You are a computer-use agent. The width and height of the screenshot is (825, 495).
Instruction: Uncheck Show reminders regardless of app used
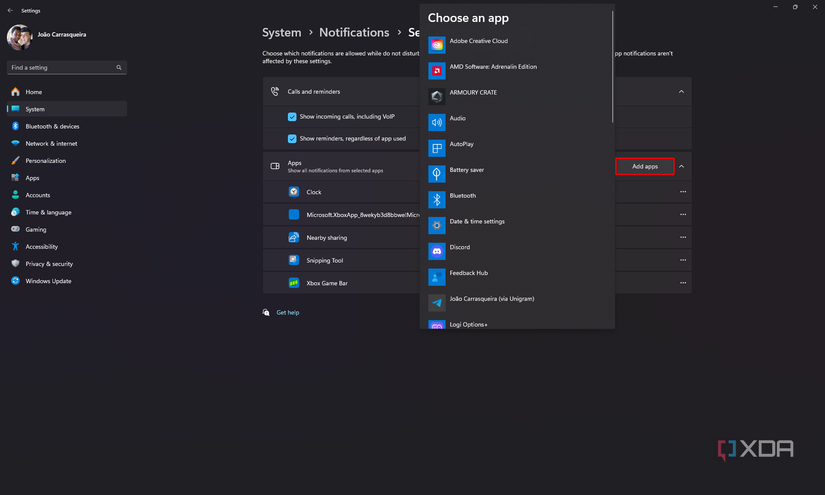(x=292, y=139)
